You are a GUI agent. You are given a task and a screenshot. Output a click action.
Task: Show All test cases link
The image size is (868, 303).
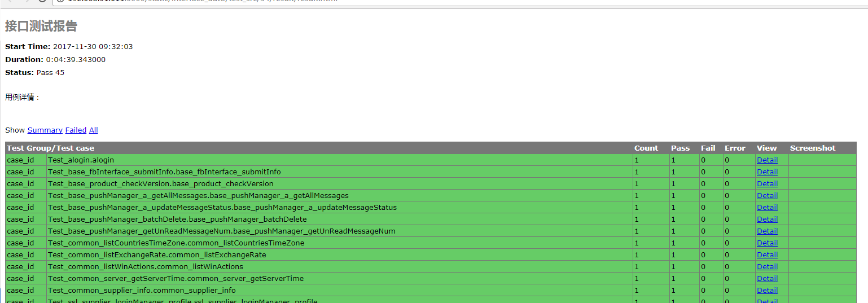pos(93,130)
